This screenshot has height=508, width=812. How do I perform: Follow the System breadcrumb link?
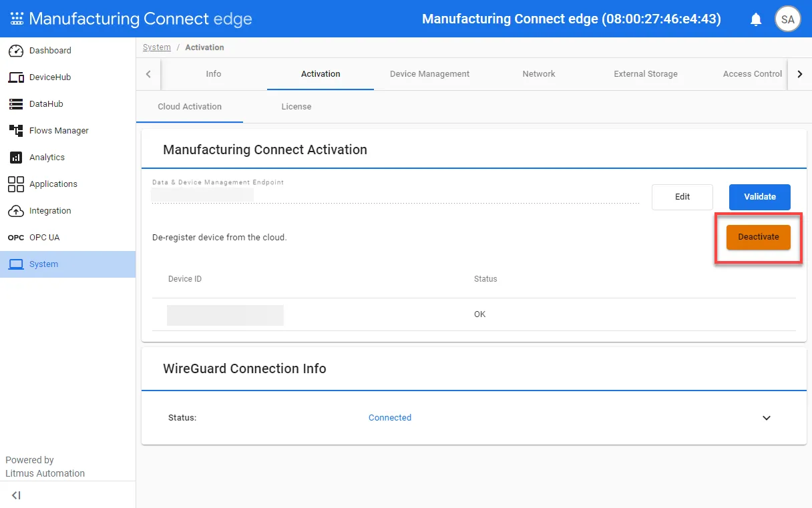[x=157, y=47]
